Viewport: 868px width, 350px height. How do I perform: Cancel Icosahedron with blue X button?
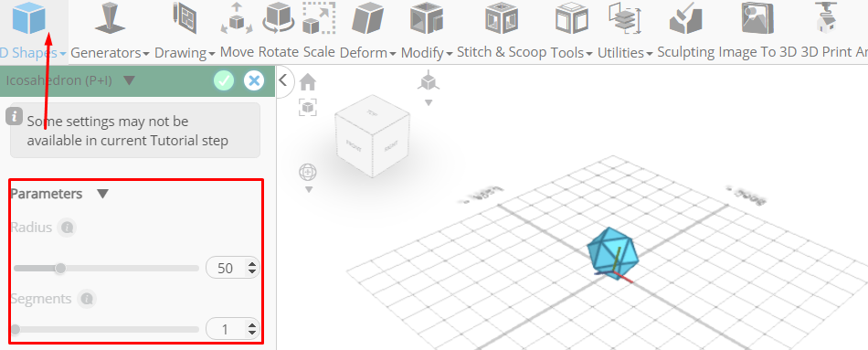[x=254, y=80]
